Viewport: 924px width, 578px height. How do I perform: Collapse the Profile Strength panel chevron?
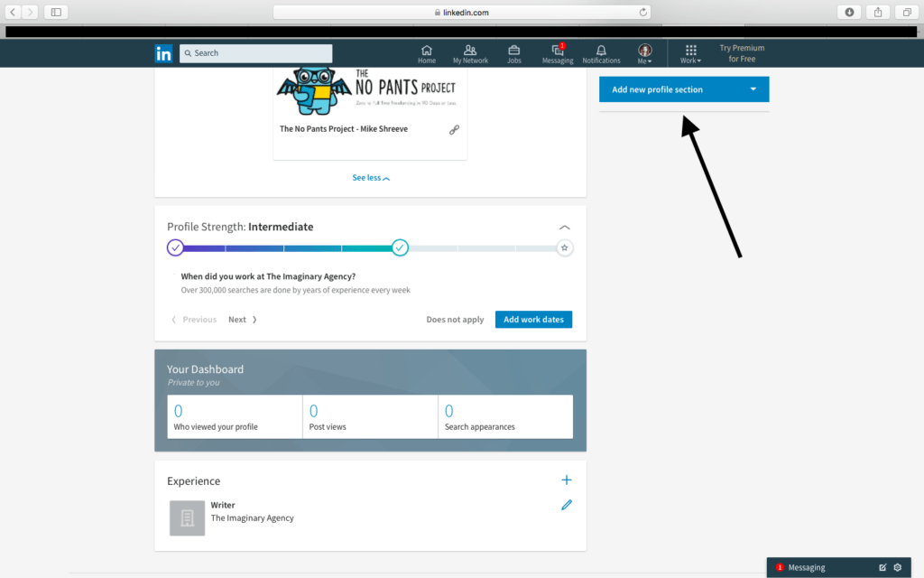pos(565,227)
